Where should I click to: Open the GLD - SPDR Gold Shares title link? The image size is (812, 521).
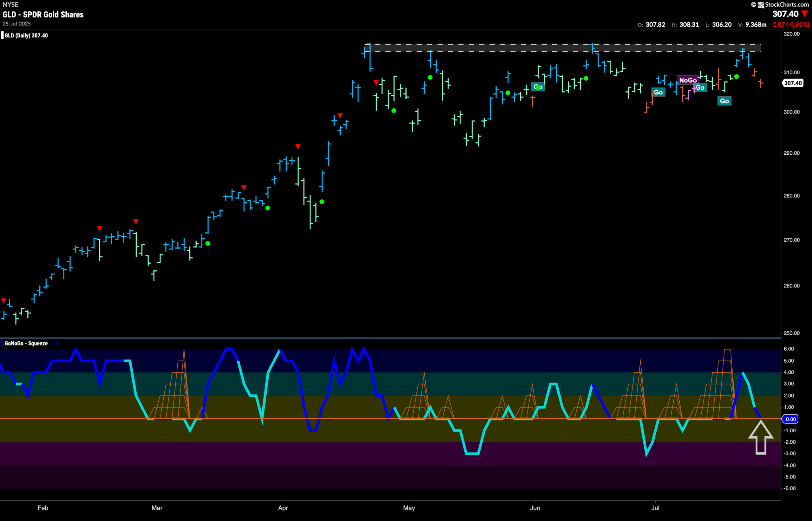[x=43, y=15]
